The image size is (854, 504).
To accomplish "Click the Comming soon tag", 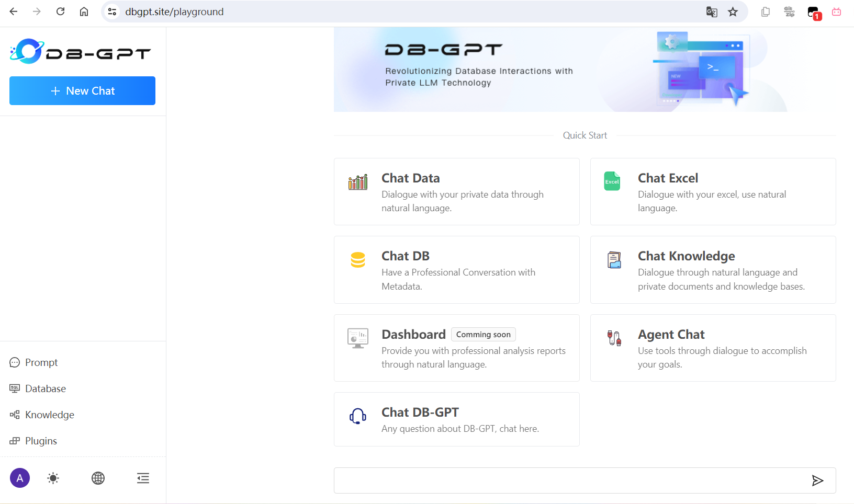I will pyautogui.click(x=484, y=334).
